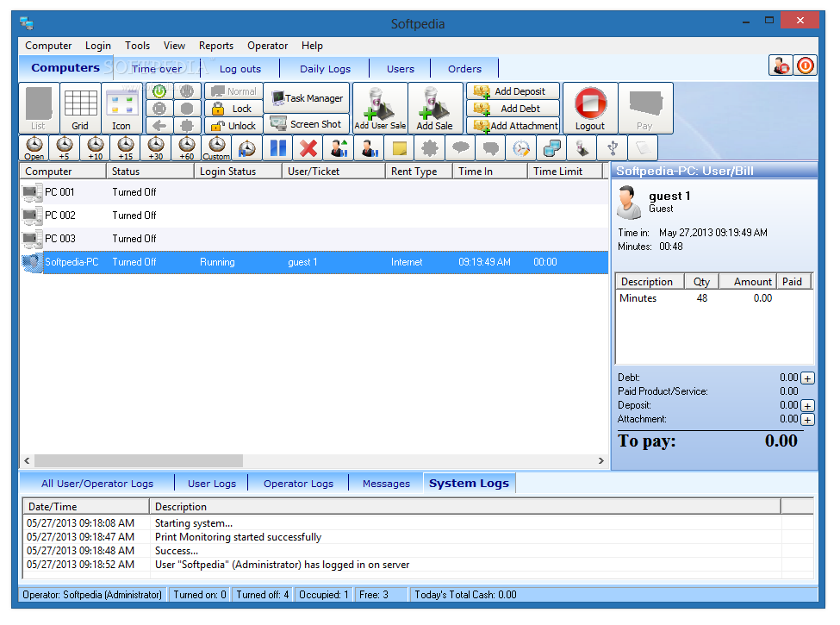This screenshot has height=625, width=840.
Task: Select the PC 002 row
Action: tap(314, 215)
